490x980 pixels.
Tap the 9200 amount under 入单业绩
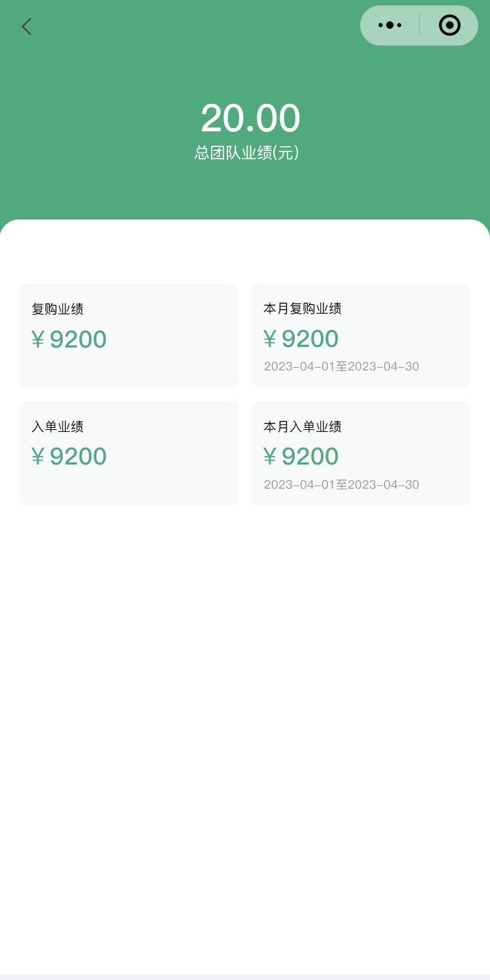[x=78, y=457]
